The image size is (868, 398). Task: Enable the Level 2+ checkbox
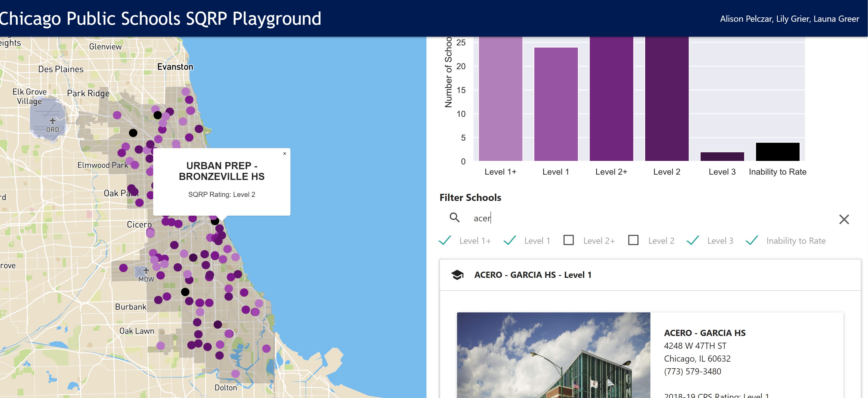pyautogui.click(x=569, y=240)
